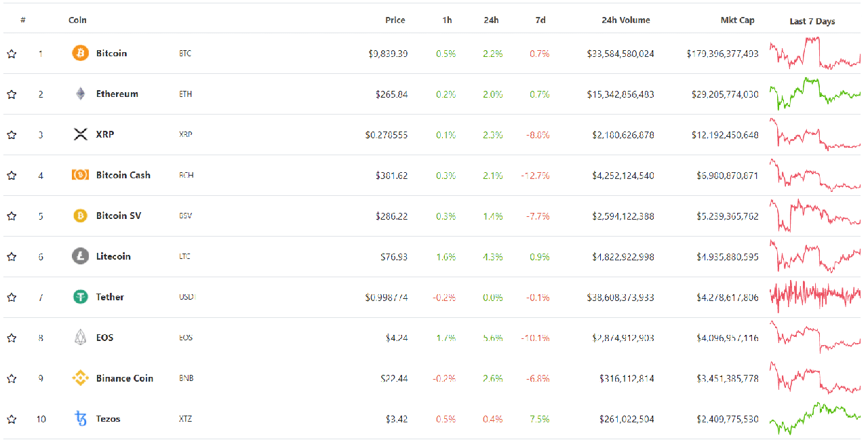Toggle the Tether row star

click(x=12, y=298)
